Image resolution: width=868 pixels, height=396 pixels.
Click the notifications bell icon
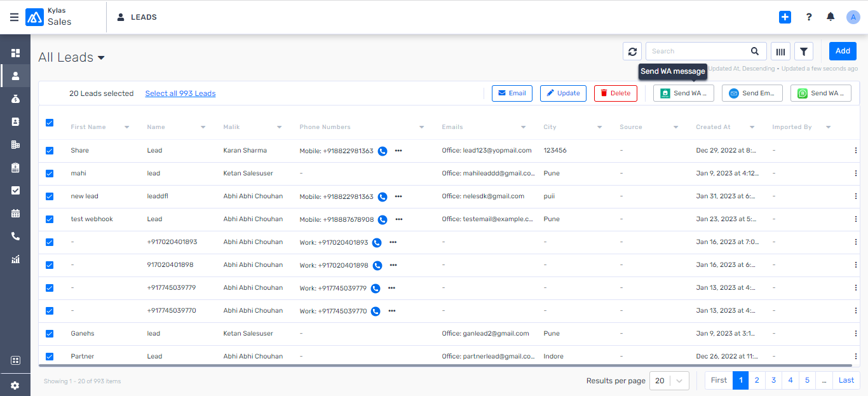(x=831, y=17)
